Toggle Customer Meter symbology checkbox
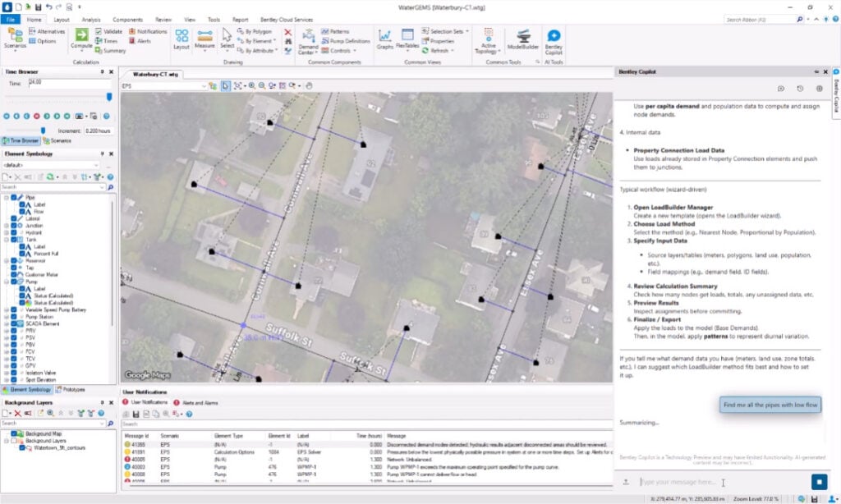Image resolution: width=841 pixels, height=504 pixels. (x=14, y=274)
